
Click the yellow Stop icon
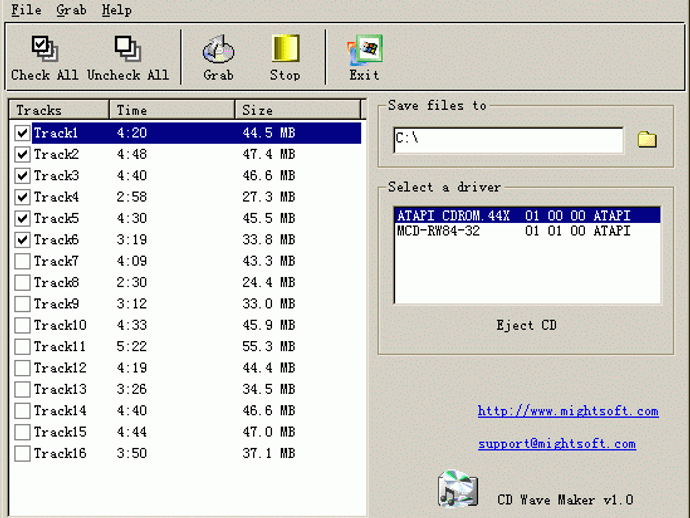[x=286, y=48]
